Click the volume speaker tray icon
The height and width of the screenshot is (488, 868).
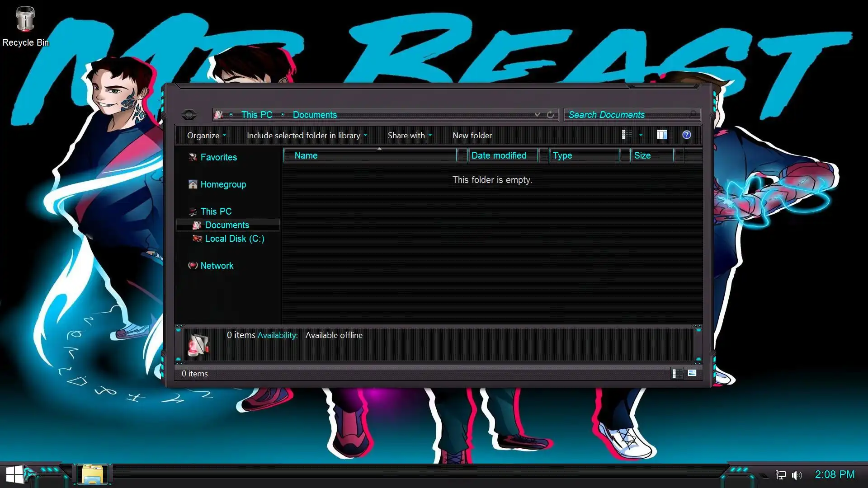point(797,475)
